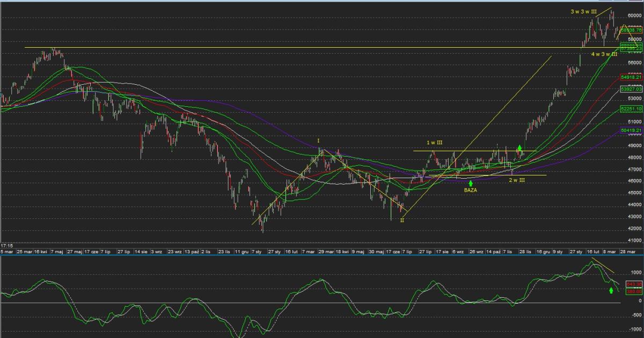Select the '4 w 3 w III' wave label

[604, 54]
